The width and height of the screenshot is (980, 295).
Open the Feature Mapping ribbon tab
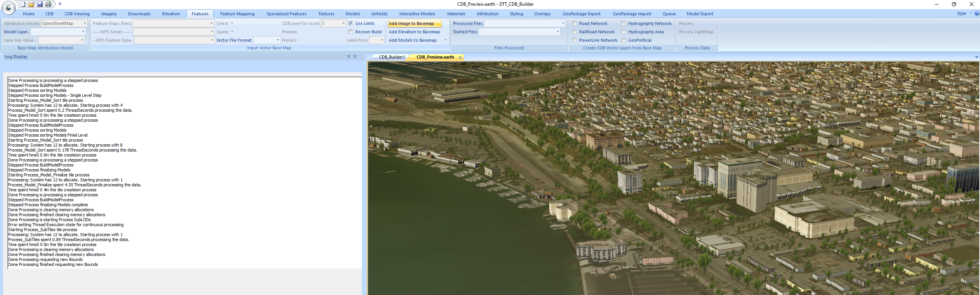[237, 14]
